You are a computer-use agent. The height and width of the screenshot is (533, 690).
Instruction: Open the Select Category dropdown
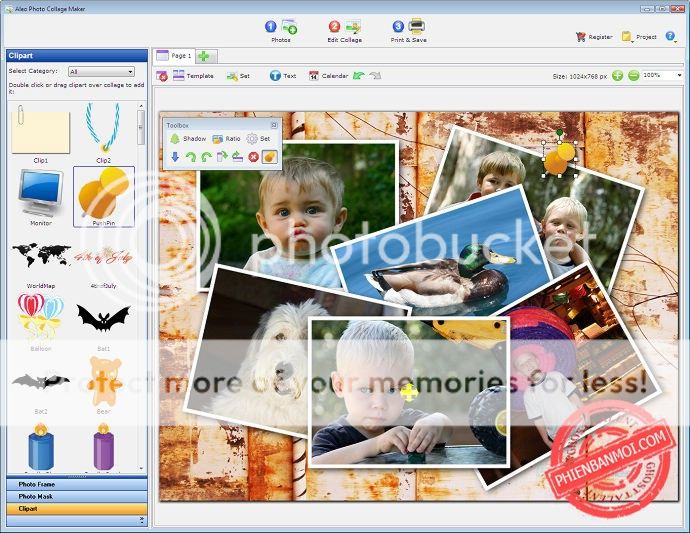point(101,71)
